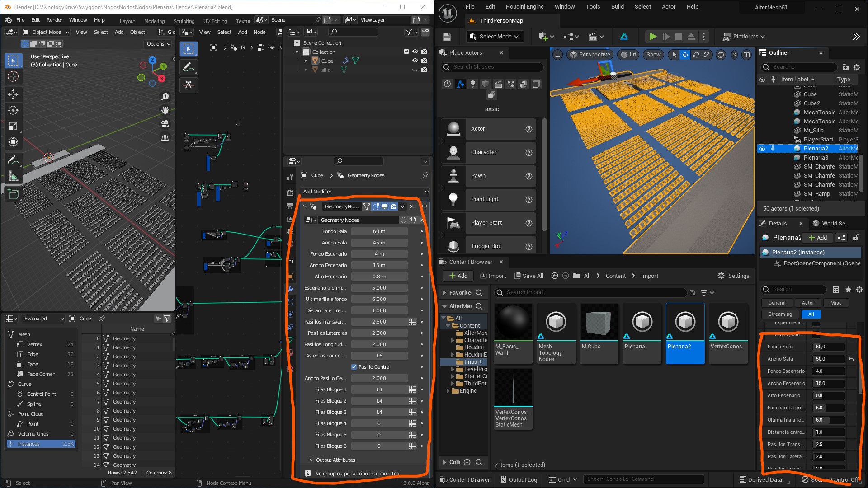Image resolution: width=868 pixels, height=488 pixels.
Task: Click the lights category bulb icon in Place Actors
Action: click(x=472, y=84)
